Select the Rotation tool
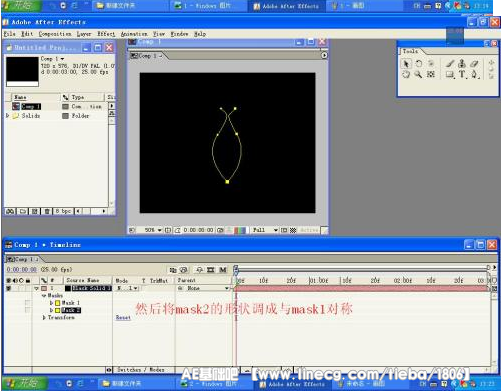Image resolution: width=502 pixels, height=391 pixels. pos(419,64)
